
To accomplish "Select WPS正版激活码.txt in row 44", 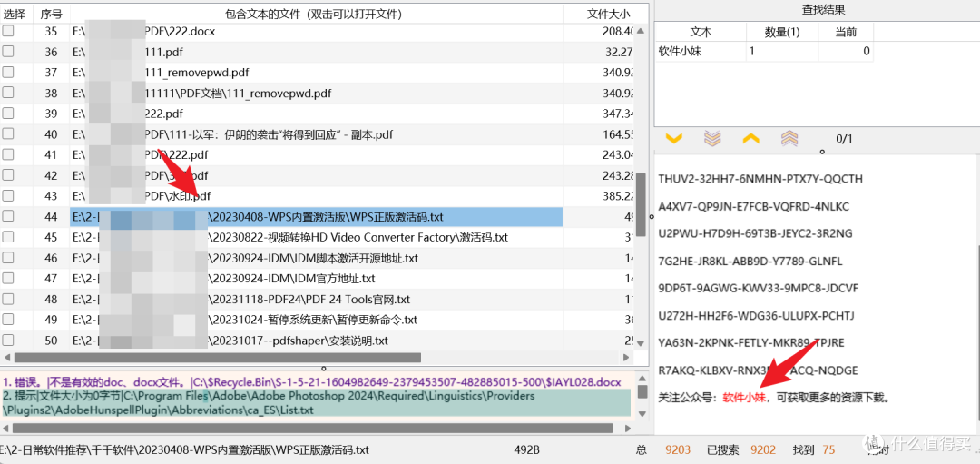I will pos(317,217).
